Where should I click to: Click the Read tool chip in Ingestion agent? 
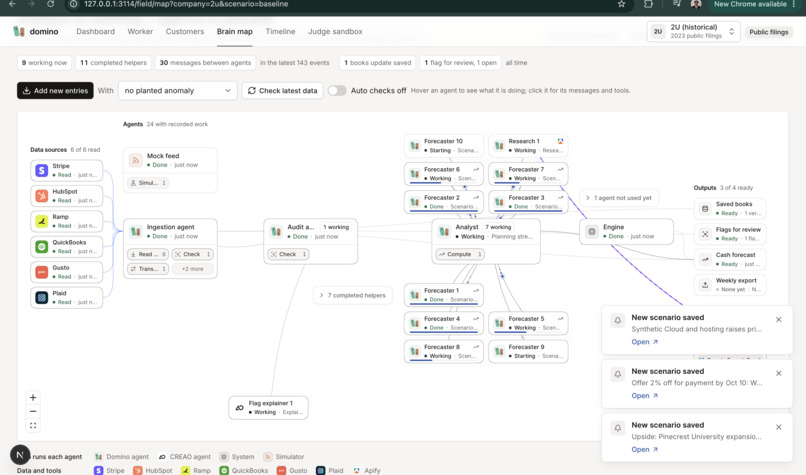coord(148,254)
